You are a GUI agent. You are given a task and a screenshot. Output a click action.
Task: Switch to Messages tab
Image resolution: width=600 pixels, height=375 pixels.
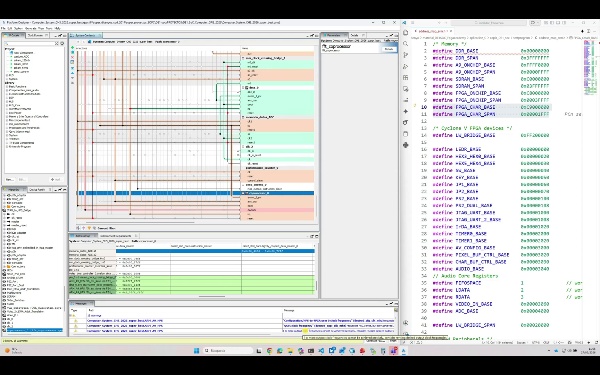(x=81, y=303)
